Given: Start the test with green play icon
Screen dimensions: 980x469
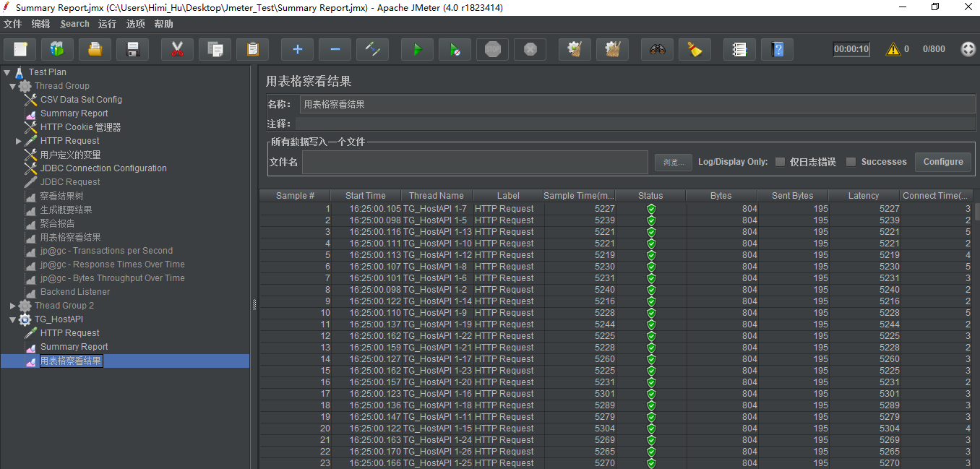Looking at the screenshot, I should (417, 49).
